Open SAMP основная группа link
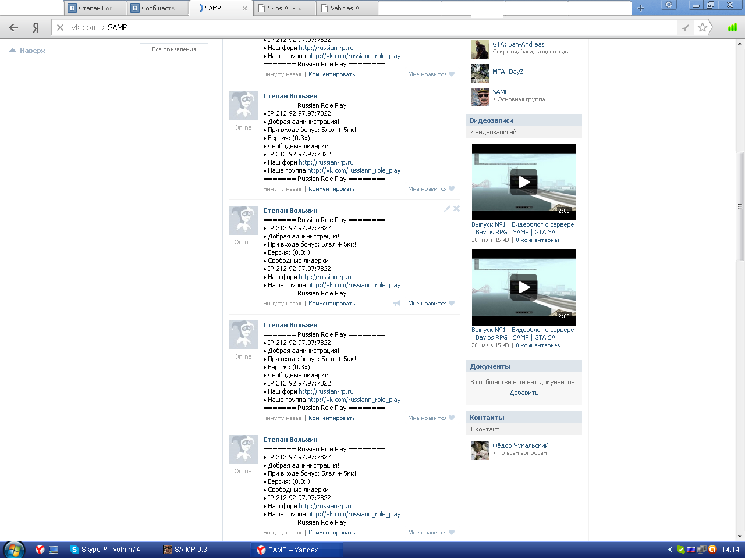The width and height of the screenshot is (745, 560). pyautogui.click(x=501, y=92)
